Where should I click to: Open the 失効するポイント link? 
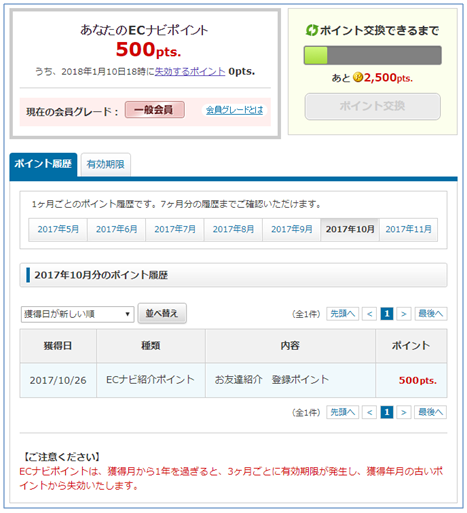click(190, 71)
